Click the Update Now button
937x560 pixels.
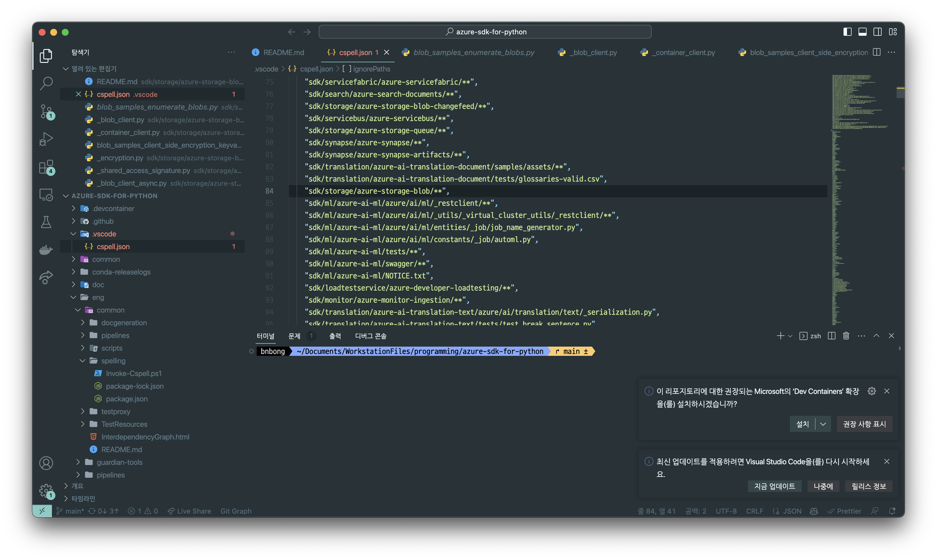(x=775, y=486)
